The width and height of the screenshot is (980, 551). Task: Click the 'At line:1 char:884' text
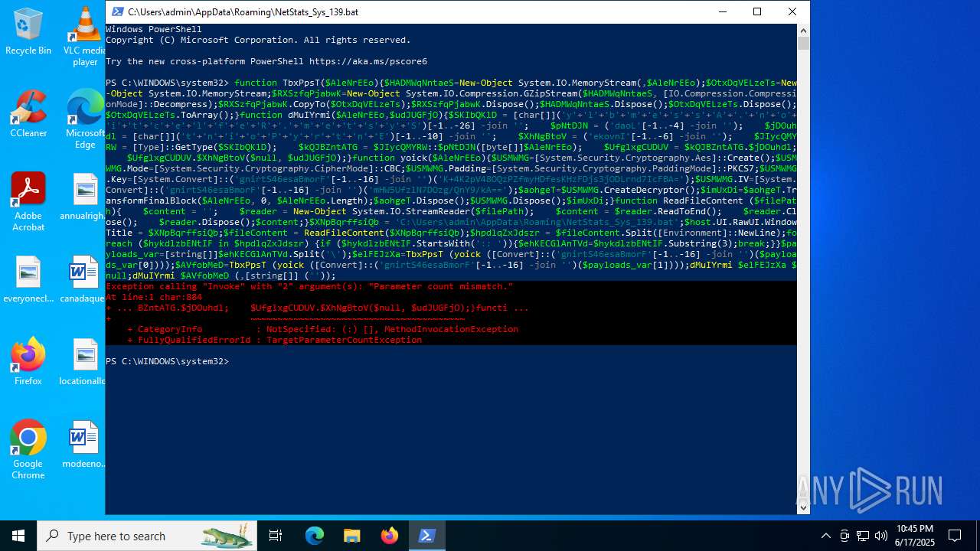click(x=154, y=297)
